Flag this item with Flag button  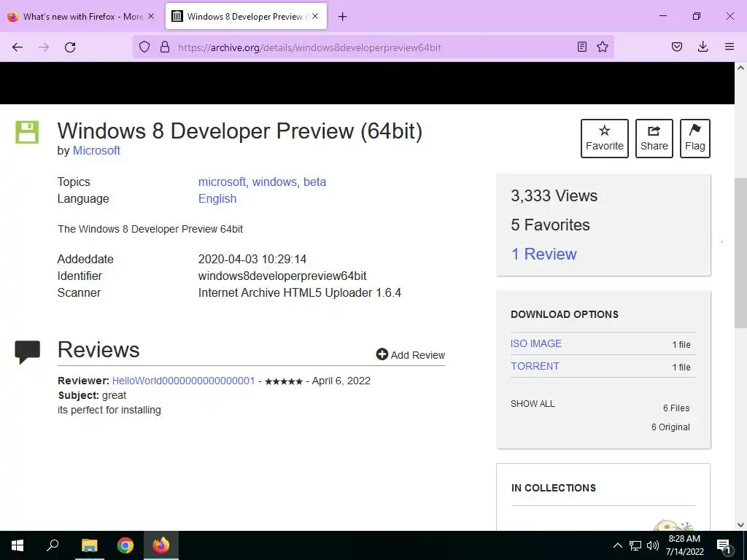tap(695, 138)
